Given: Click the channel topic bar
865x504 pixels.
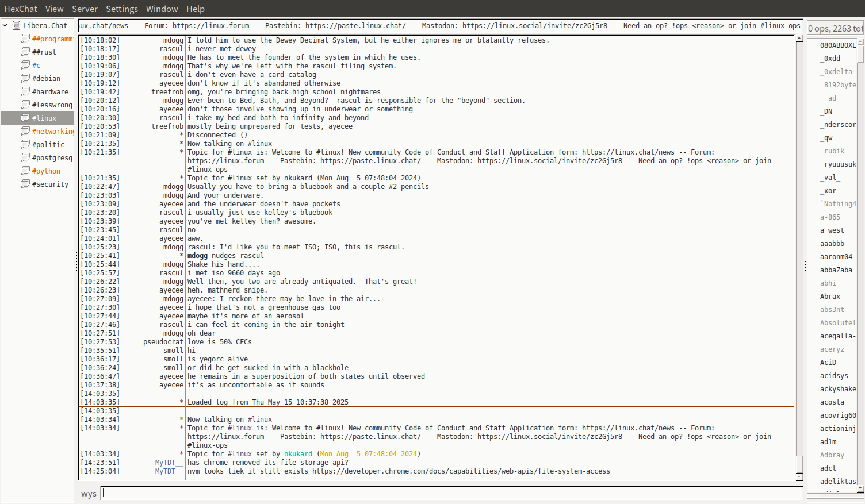Looking at the screenshot, I should click(x=440, y=26).
